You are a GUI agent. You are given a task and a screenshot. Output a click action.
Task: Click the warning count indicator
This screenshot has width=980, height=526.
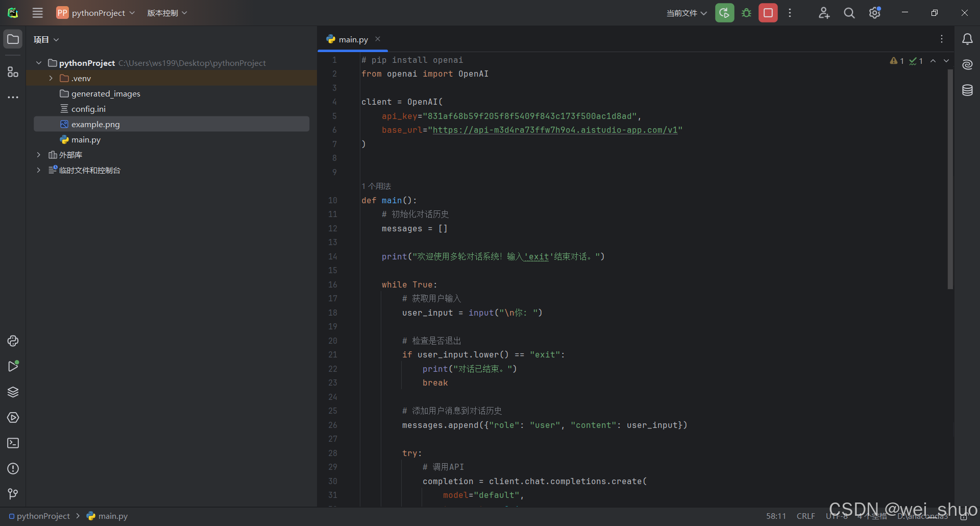point(897,61)
